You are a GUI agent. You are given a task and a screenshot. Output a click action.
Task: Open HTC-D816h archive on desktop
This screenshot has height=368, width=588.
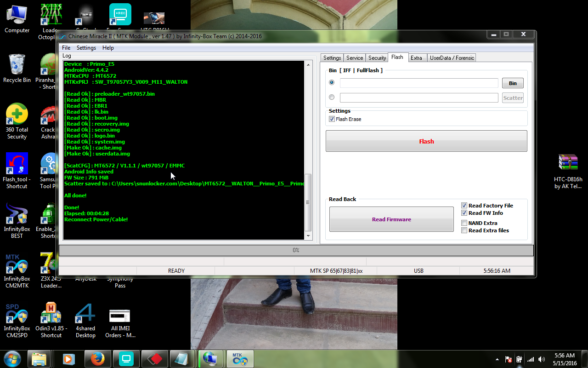tap(568, 171)
